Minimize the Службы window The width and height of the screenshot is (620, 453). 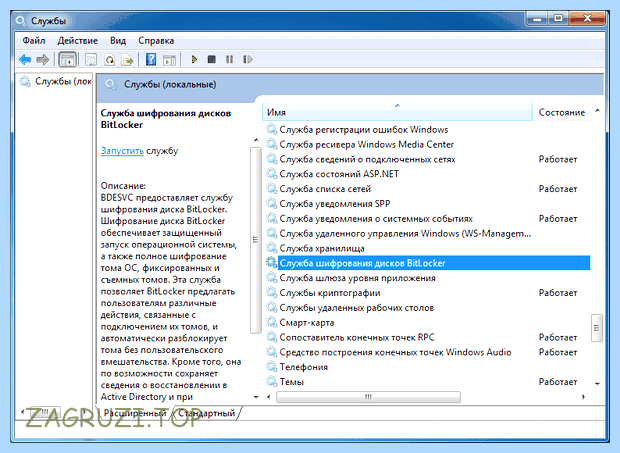click(538, 18)
